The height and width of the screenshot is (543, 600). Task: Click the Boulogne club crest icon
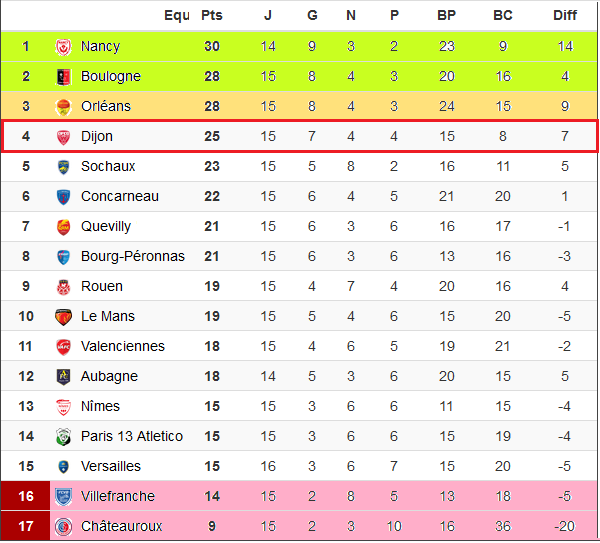63,77
